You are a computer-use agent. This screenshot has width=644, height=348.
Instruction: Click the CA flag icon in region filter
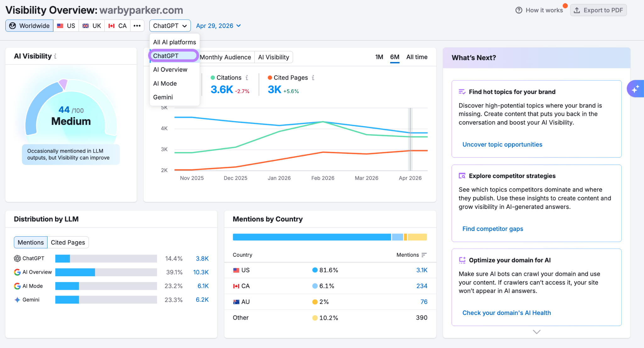tap(111, 26)
